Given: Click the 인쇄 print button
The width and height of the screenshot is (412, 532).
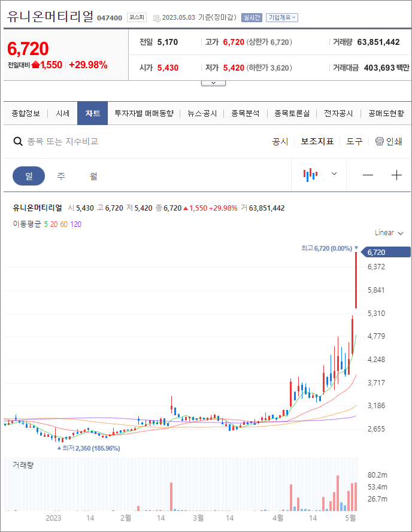Looking at the screenshot, I should (389, 141).
